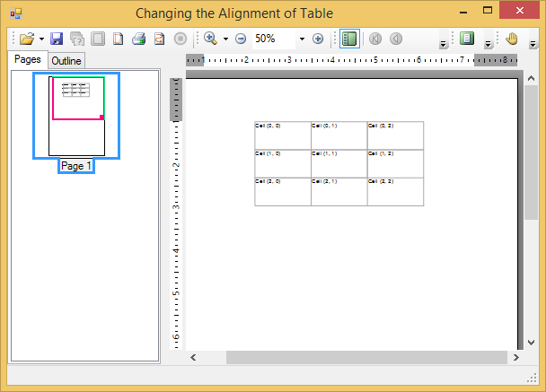Click the magnifier Zoom tool icon

pyautogui.click(x=210, y=39)
